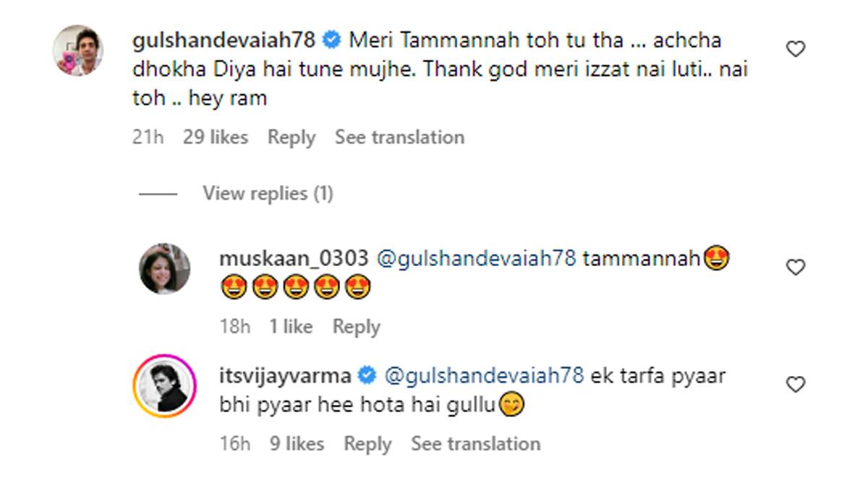Screen dimensions: 868x488
Task: Like muskaan_0303's reply with the heart icon
Action: (796, 267)
